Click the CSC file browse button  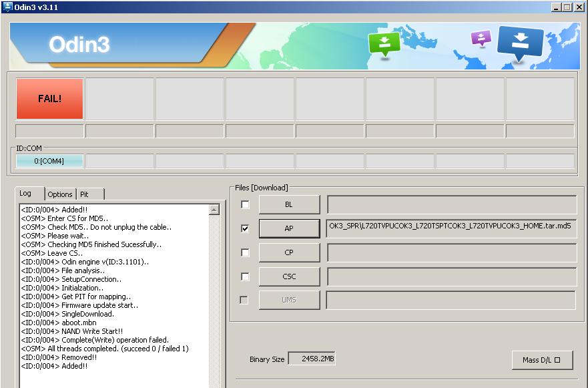pyautogui.click(x=289, y=276)
